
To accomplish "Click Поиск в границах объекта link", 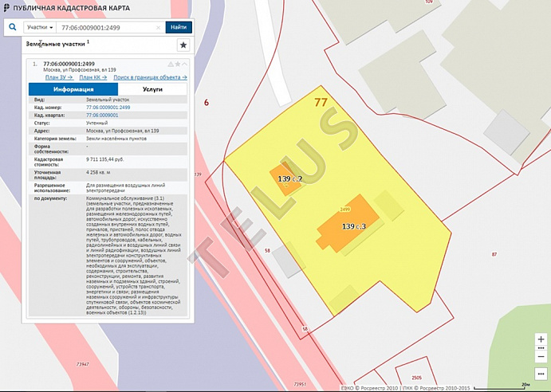I will 150,77.
